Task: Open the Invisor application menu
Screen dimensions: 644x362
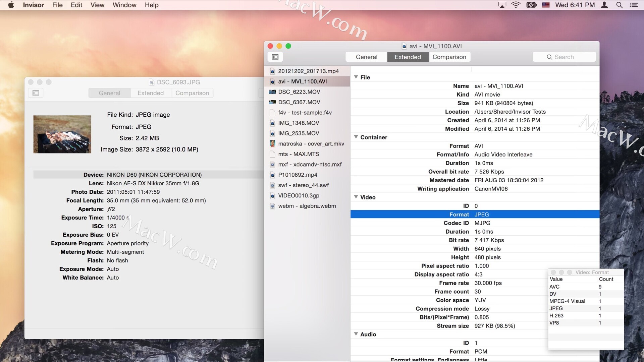Action: click(x=34, y=5)
